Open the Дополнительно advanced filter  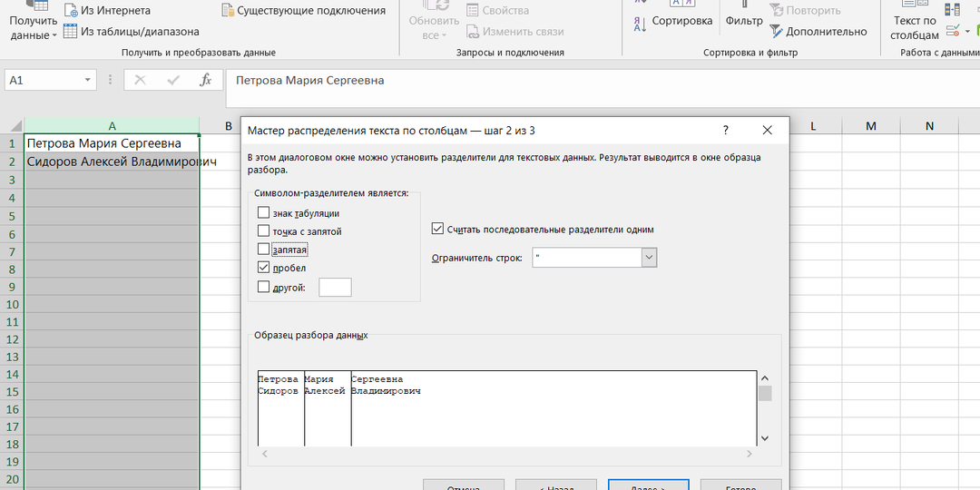click(x=818, y=31)
